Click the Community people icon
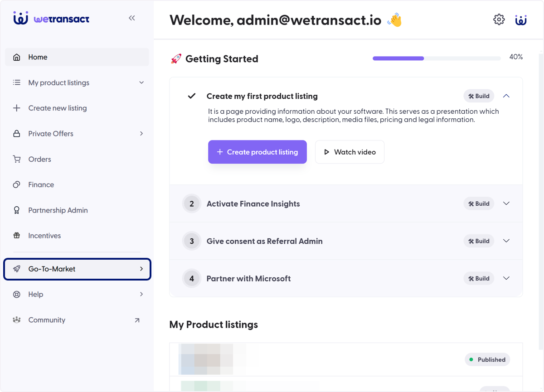The width and height of the screenshot is (544, 392). click(17, 320)
